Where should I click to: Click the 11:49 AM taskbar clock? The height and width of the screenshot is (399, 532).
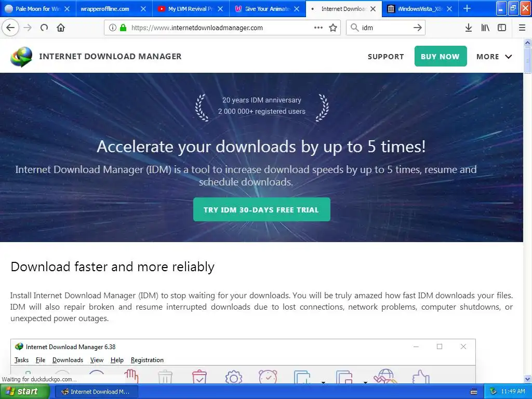tap(513, 392)
